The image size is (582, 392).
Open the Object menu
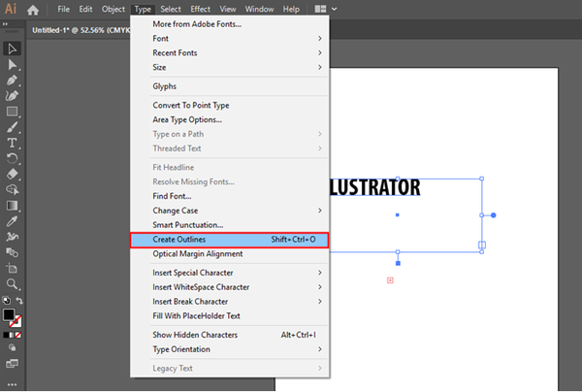[113, 9]
